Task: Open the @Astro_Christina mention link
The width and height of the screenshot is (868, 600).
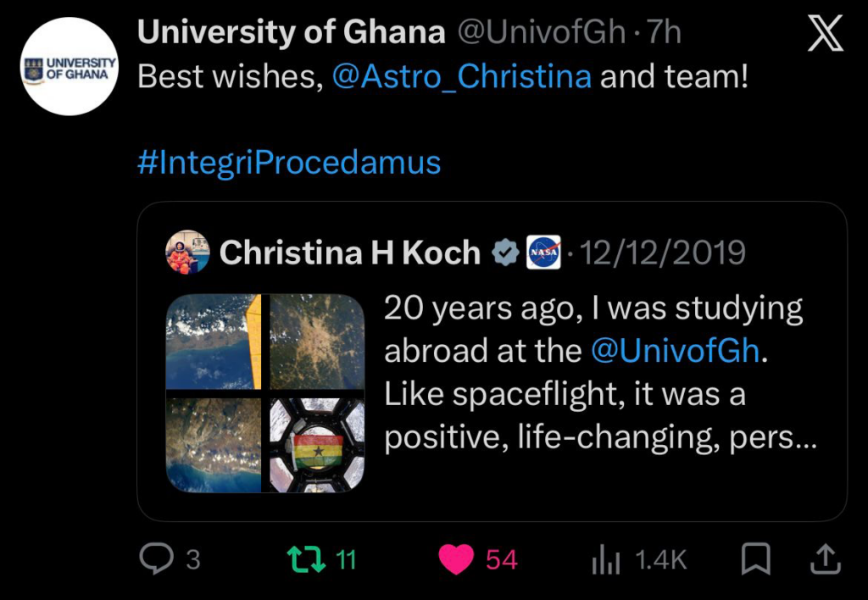Action: click(462, 77)
